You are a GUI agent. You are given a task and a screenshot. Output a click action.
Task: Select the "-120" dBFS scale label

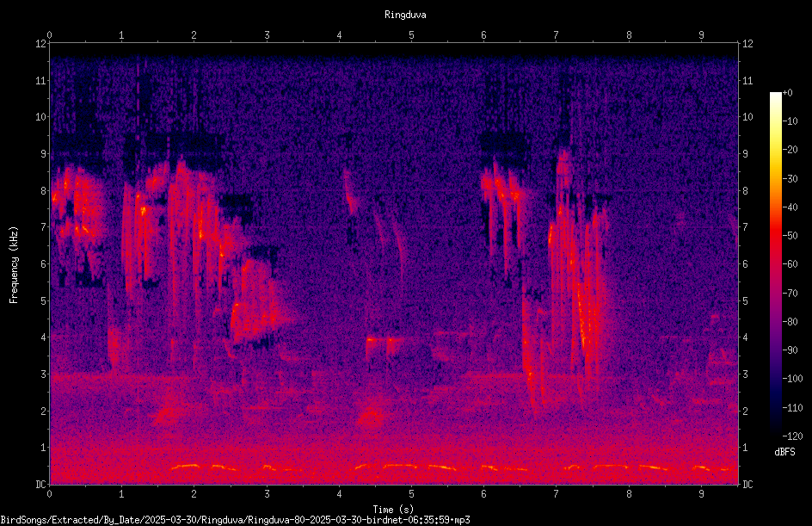pyautogui.click(x=792, y=436)
